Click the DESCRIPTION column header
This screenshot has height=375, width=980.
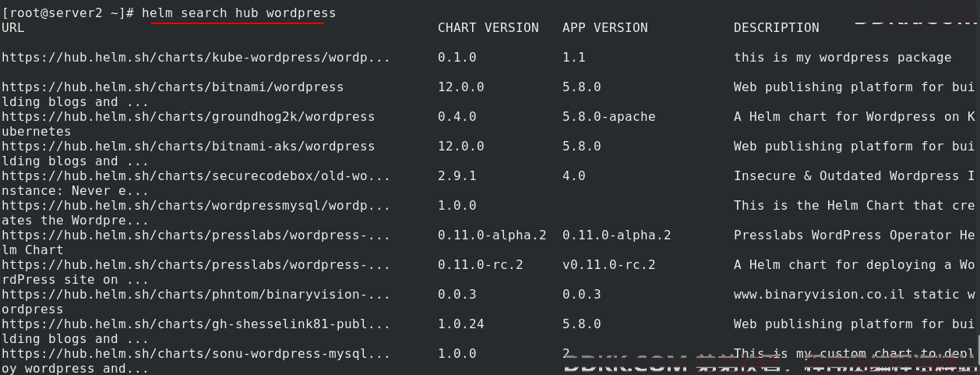click(x=777, y=27)
